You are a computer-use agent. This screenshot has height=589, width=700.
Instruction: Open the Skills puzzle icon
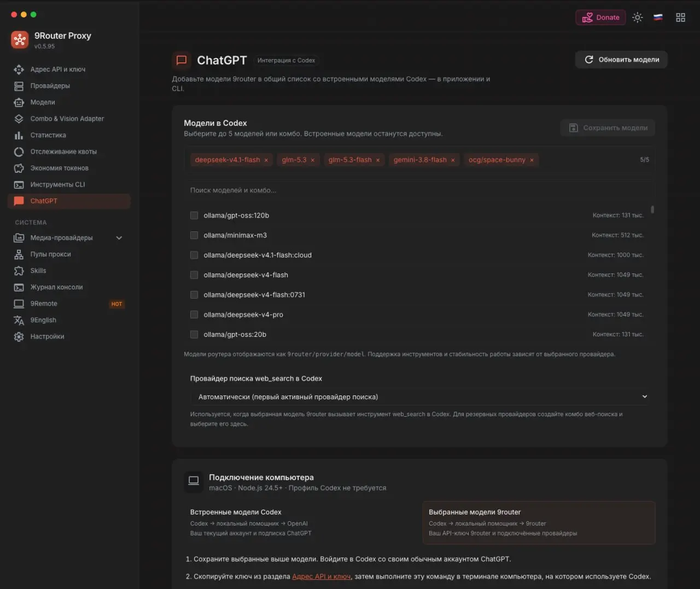[x=19, y=271]
